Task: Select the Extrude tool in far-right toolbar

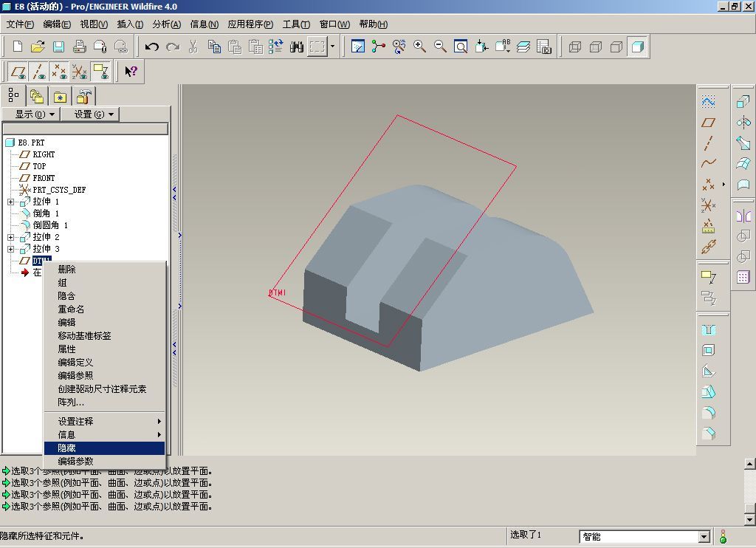Action: pyautogui.click(x=743, y=102)
